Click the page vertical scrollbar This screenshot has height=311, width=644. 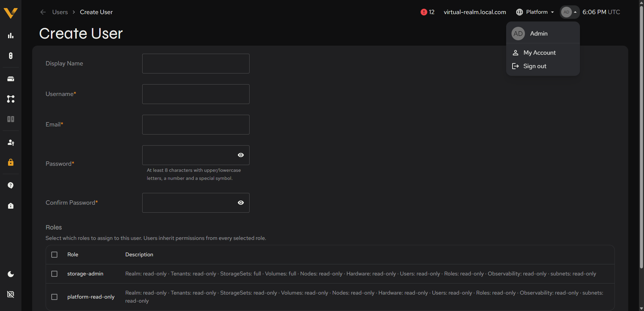[x=641, y=138]
